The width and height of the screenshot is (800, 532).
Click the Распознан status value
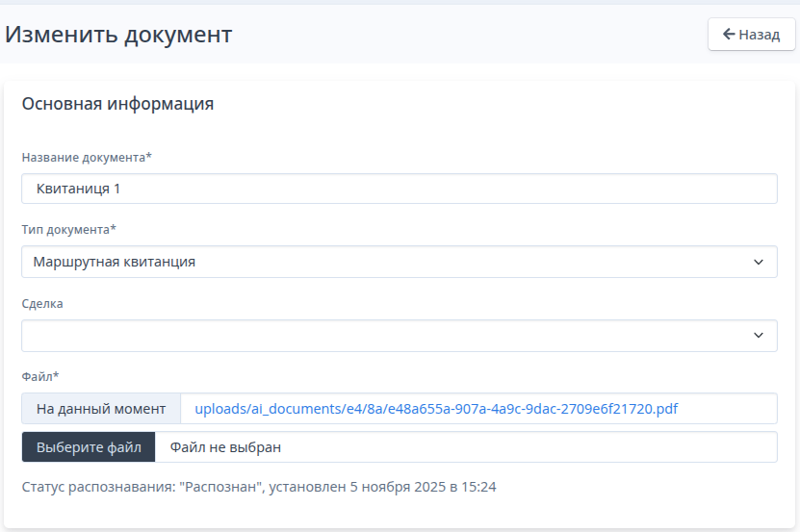[x=221, y=487]
